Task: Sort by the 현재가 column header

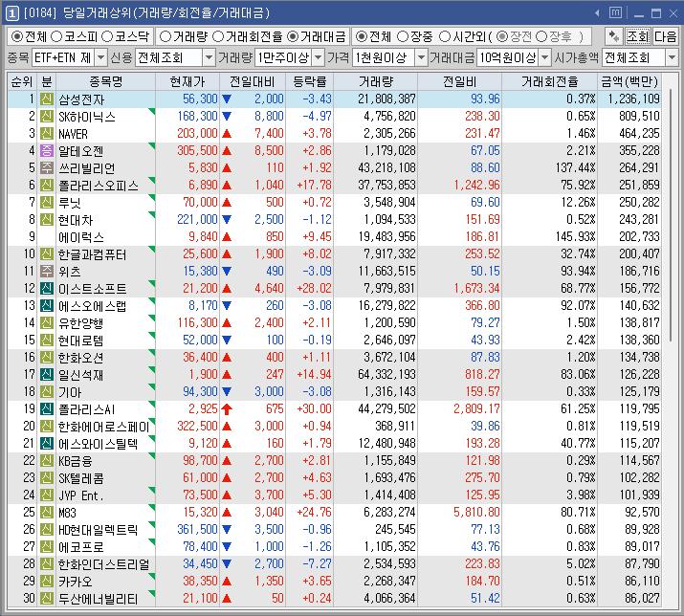Action: coord(188,81)
